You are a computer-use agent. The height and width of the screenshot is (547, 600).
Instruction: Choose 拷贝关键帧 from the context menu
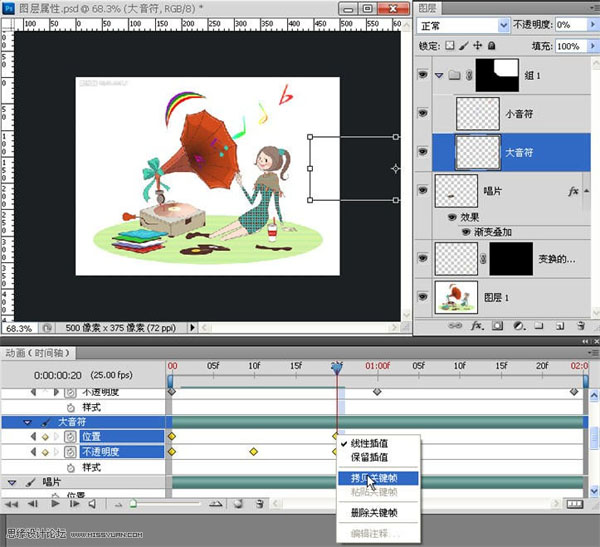click(376, 478)
